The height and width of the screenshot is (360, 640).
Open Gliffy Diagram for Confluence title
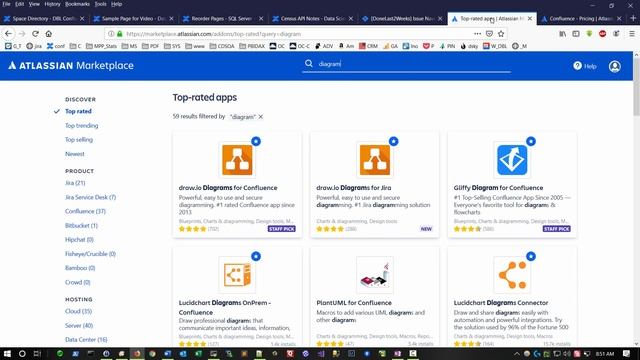(498, 188)
